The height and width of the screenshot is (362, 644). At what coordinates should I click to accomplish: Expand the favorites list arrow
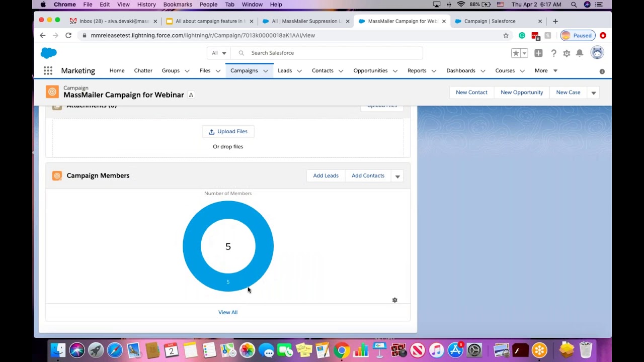pos(524,53)
